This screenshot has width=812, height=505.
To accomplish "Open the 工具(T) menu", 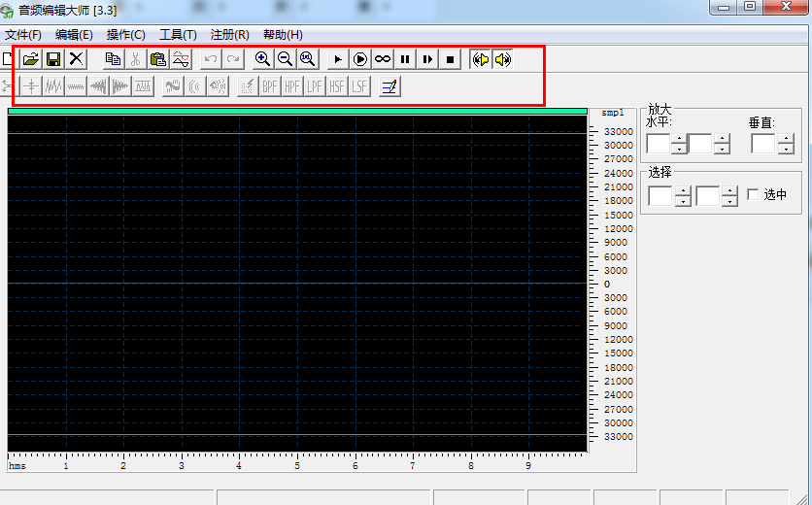I will [178, 35].
